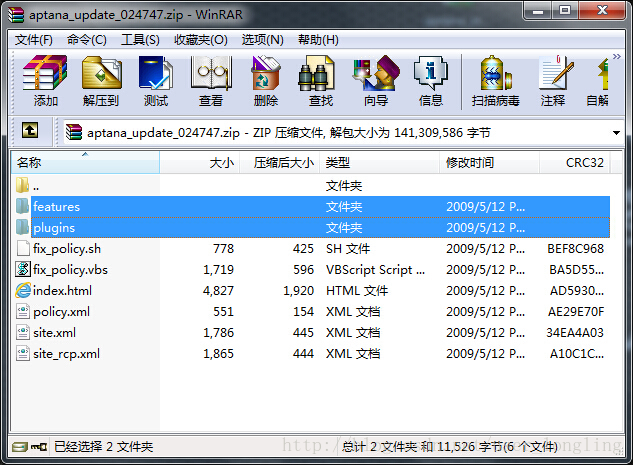
Task: Click the fix_policy.vbs script icon
Action: 23,269
